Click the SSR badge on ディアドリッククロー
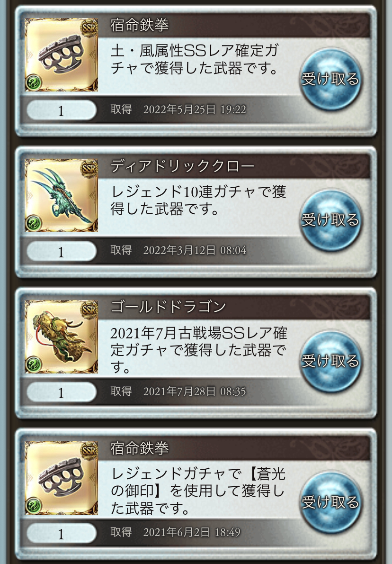The image size is (392, 564). [89, 169]
